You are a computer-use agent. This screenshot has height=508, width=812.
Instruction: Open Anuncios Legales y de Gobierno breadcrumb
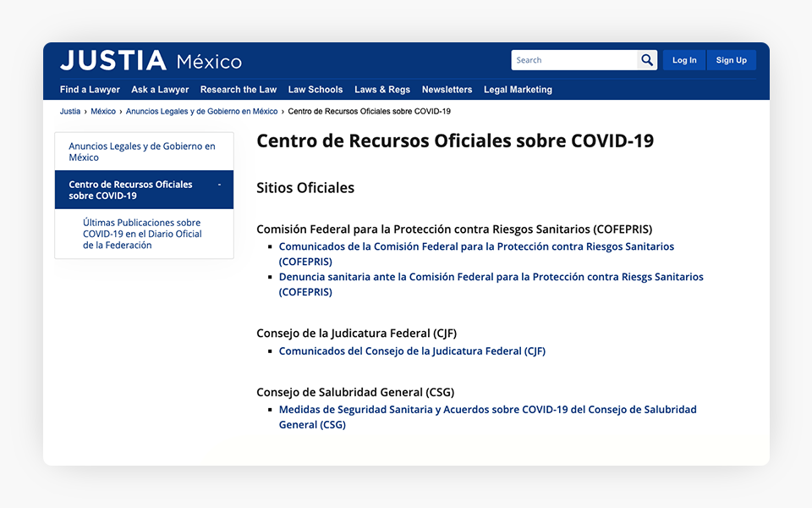click(201, 112)
